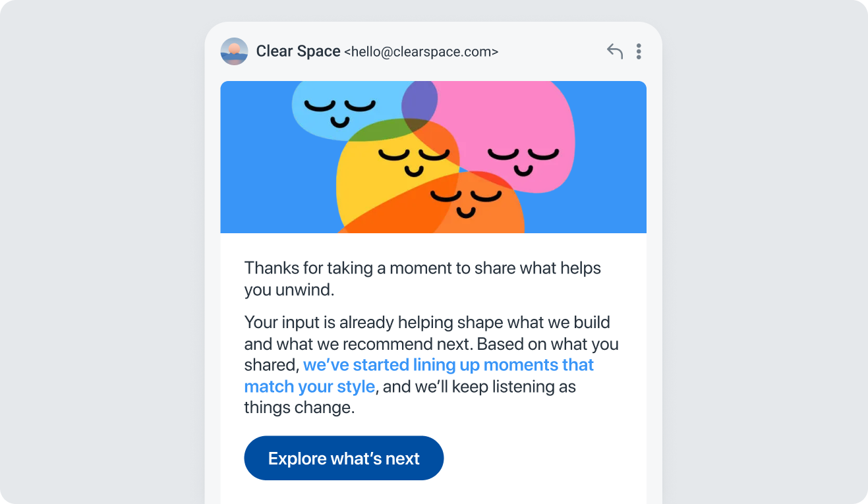This screenshot has height=504, width=868.
Task: Click the reply arrow icon
Action: pos(614,51)
